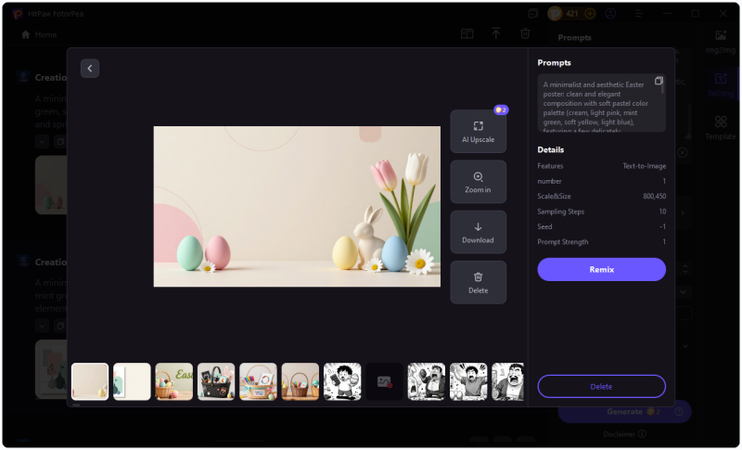Select the failed image placeholder thumbnail

pyautogui.click(x=384, y=381)
